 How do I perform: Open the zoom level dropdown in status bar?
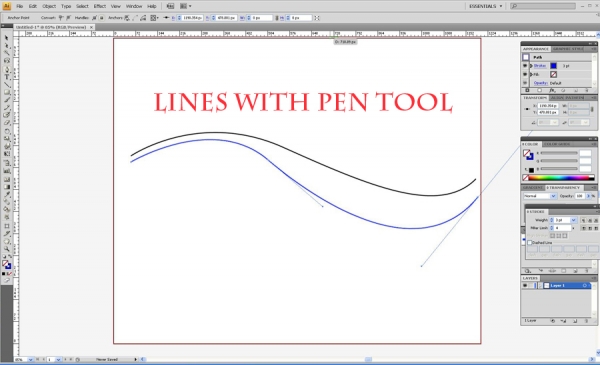pyautogui.click(x=30, y=360)
